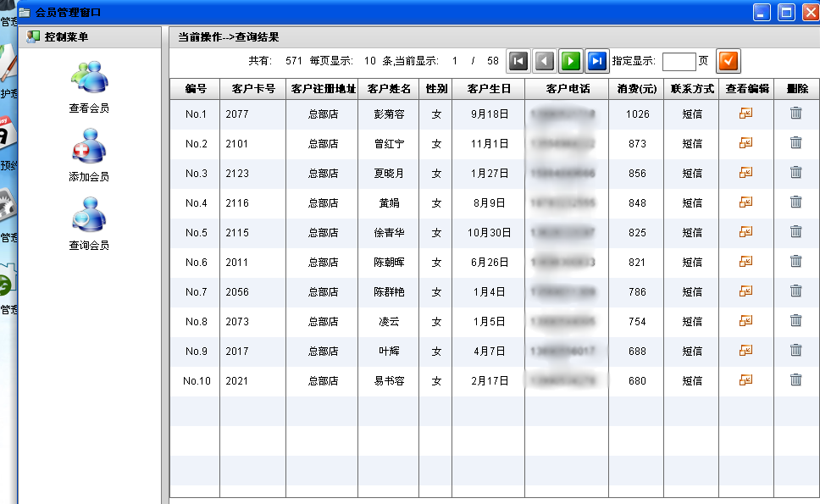The height and width of the screenshot is (504, 820).
Task: Click the 客户卡号 column header
Action: [x=253, y=89]
